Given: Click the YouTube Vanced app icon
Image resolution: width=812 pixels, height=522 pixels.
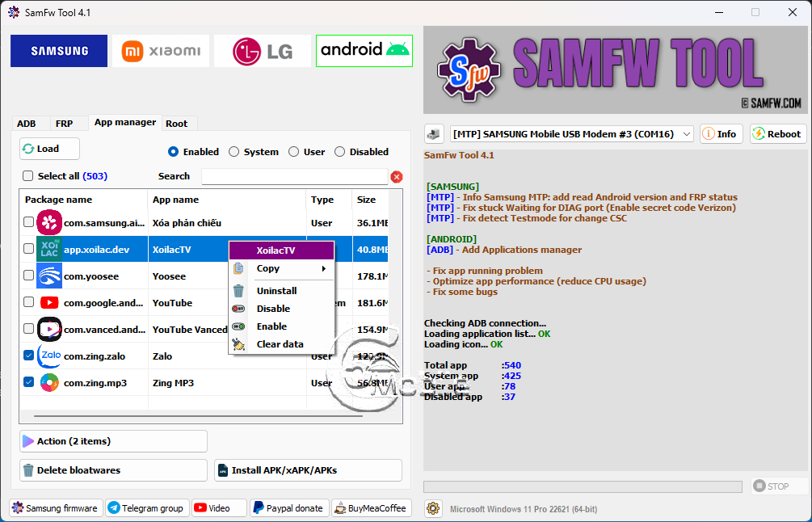Looking at the screenshot, I should 49,330.
